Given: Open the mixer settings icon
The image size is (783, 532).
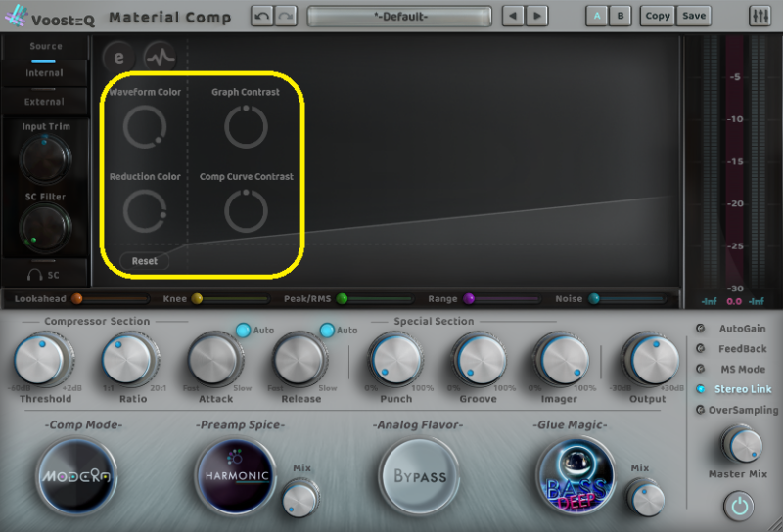Looking at the screenshot, I should pos(760,17).
